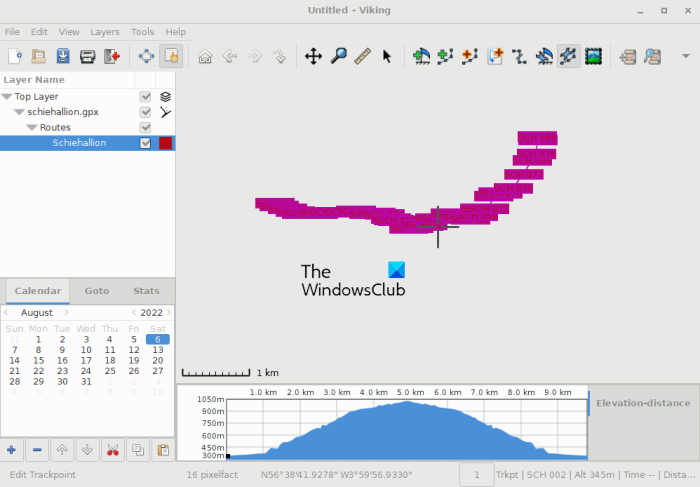Click the red Schiehallion color swatch
Viewport: 700px width, 487px height.
(x=166, y=143)
